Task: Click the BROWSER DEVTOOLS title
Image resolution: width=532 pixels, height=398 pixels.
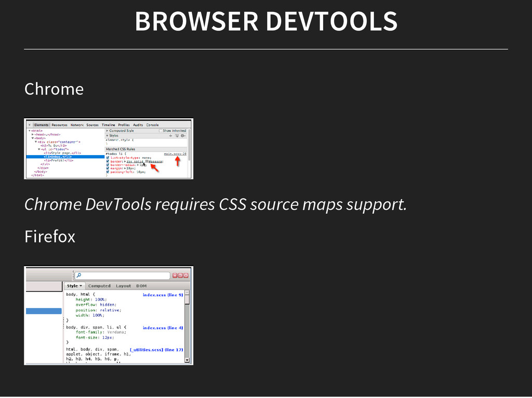Action: tap(266, 21)
